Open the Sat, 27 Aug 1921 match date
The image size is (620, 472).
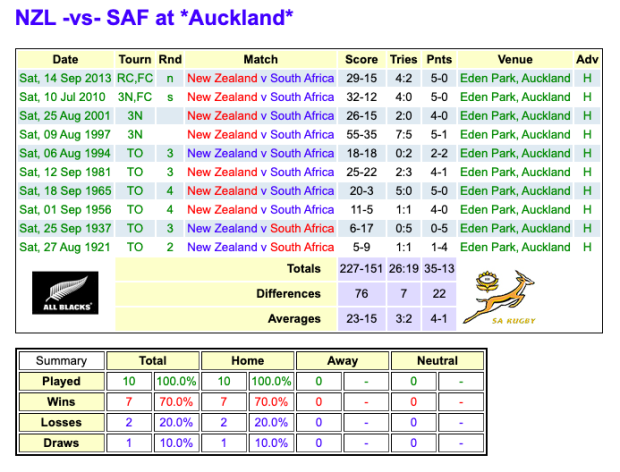coord(64,247)
